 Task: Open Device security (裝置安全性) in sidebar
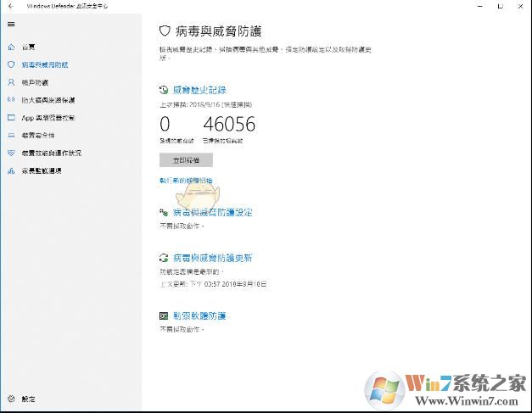[38, 136]
